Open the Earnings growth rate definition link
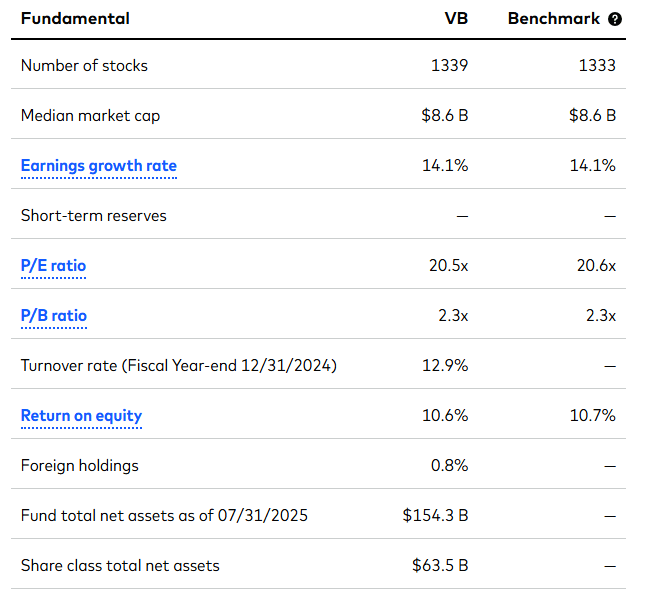 pyautogui.click(x=98, y=166)
